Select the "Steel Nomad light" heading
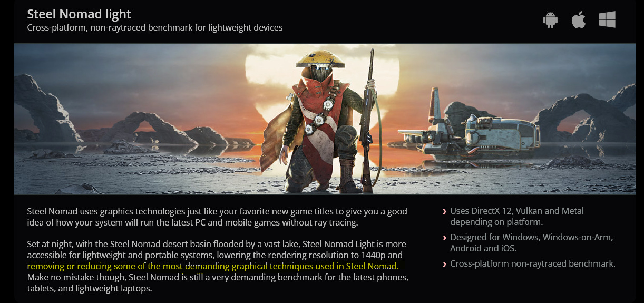Viewport: 644px width, 303px height. (79, 14)
